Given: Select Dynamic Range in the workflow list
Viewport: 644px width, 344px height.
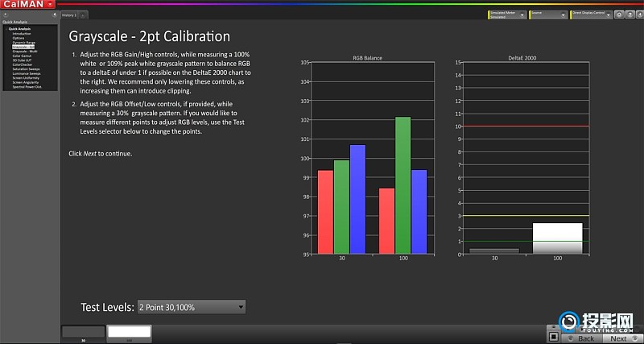Looking at the screenshot, I should tap(24, 43).
